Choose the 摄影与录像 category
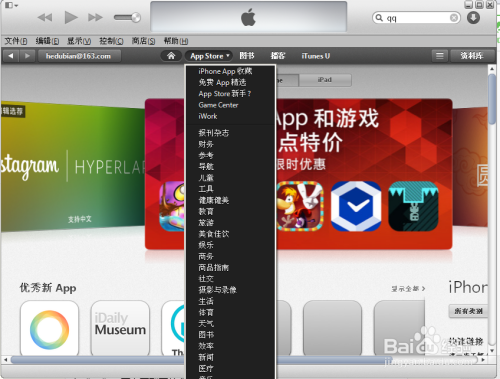This screenshot has width=500, height=379. (217, 290)
